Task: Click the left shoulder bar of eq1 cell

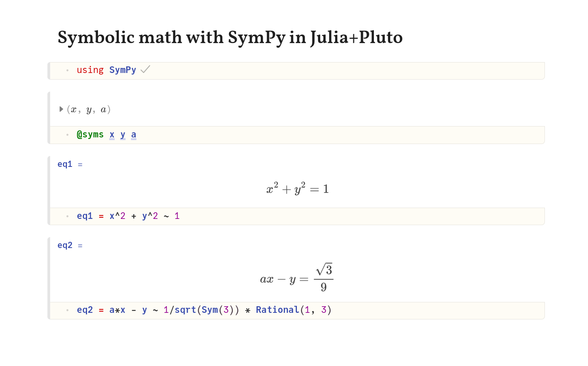Action: [x=49, y=191]
